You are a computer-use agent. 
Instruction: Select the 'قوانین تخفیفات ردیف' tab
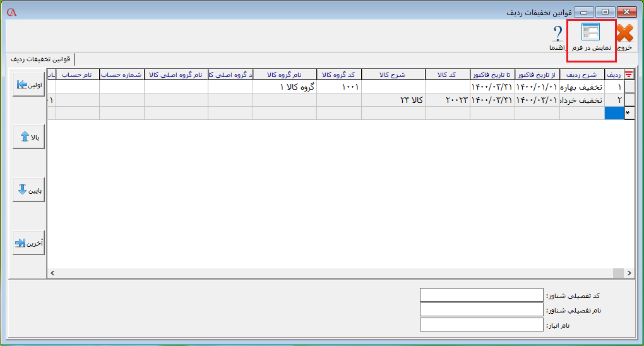[x=39, y=59]
